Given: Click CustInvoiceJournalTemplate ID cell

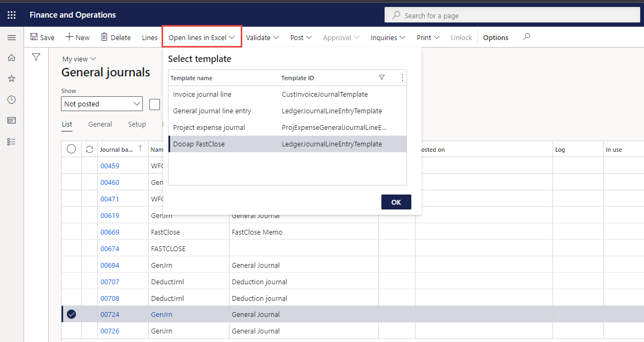Looking at the screenshot, I should pos(325,94).
